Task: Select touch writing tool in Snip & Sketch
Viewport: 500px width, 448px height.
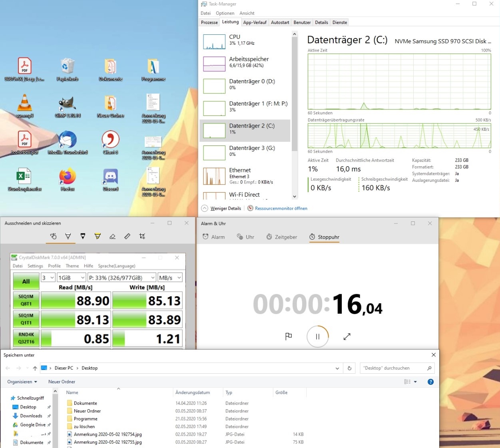Action: pyautogui.click(x=53, y=236)
